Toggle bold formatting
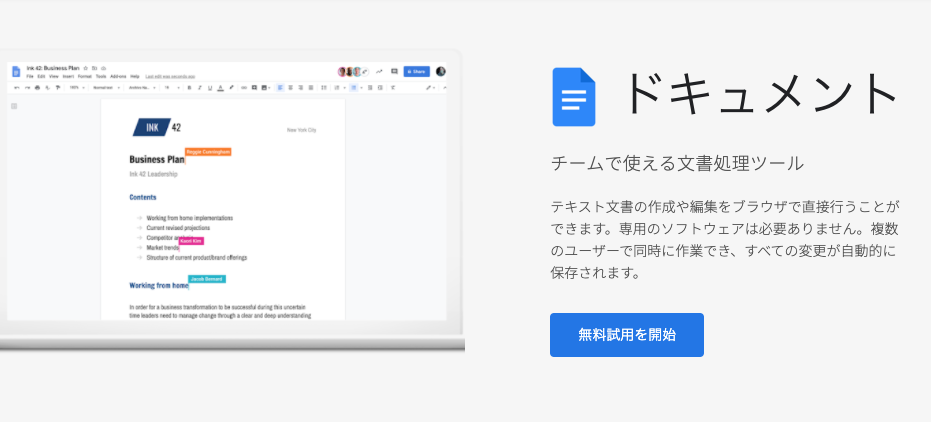The image size is (931, 422). point(189,88)
